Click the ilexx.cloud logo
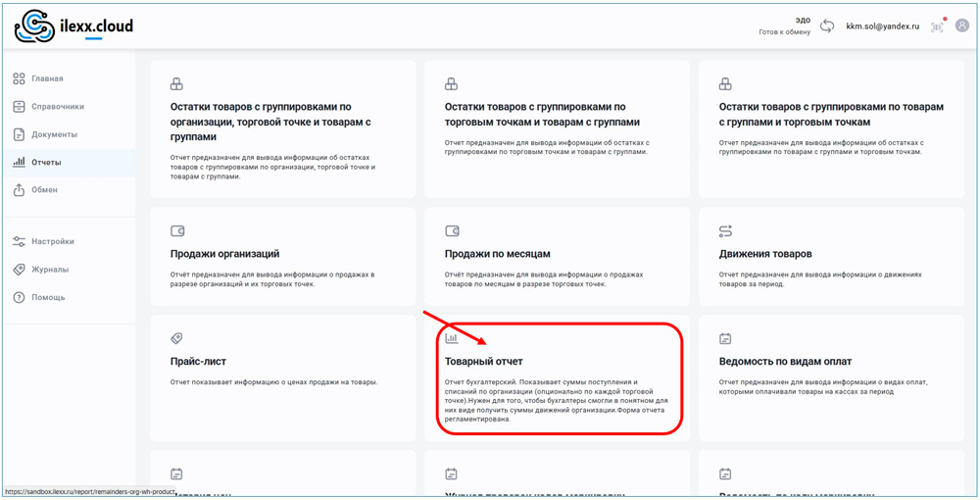Image resolution: width=980 pixels, height=500 pixels. [x=73, y=26]
